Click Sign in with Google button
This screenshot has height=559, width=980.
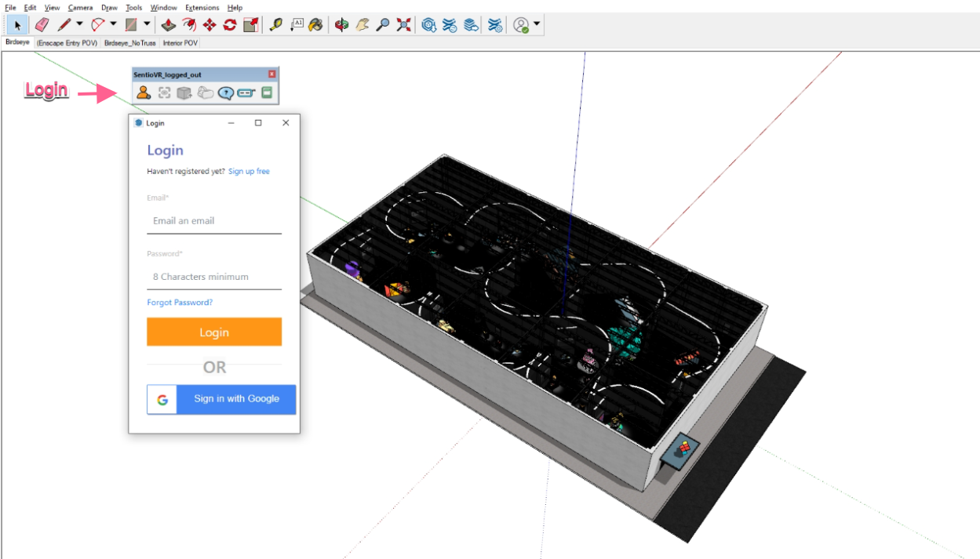pos(221,399)
